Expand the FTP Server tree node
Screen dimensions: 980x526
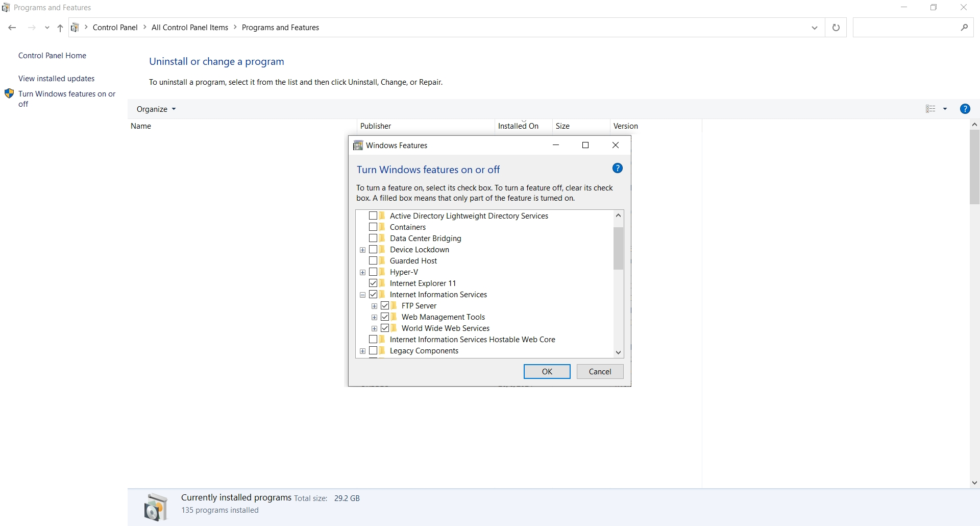pyautogui.click(x=374, y=306)
